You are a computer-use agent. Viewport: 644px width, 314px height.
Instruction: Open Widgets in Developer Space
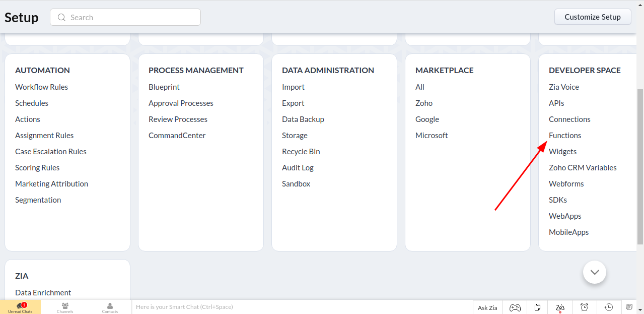pyautogui.click(x=562, y=151)
